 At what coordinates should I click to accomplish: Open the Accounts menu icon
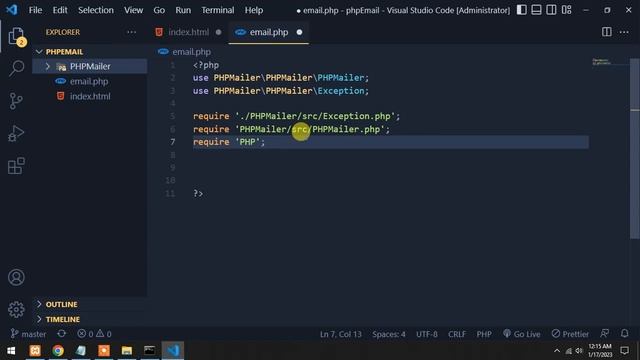click(16, 278)
